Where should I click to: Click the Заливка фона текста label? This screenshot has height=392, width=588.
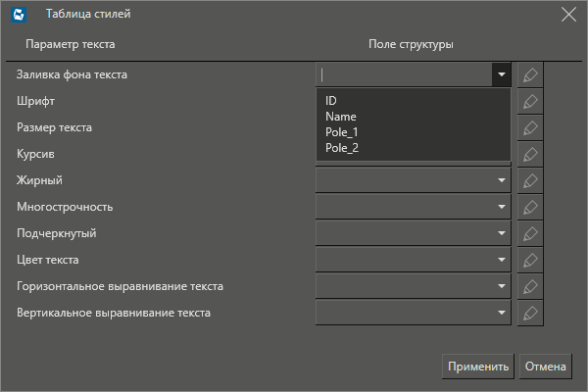pyautogui.click(x=72, y=74)
